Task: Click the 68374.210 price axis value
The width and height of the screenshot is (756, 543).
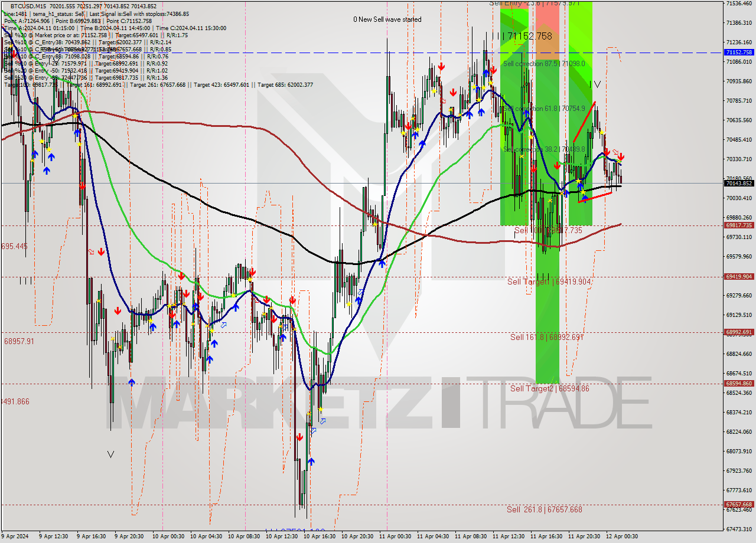Action: (x=739, y=412)
